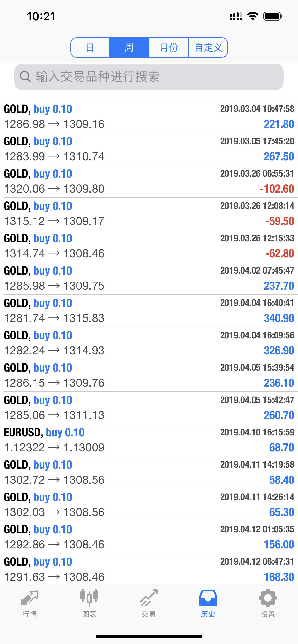Screen dimensions: 298x644
Task: Open the 图表 chart tab icon
Action: pos(89,598)
